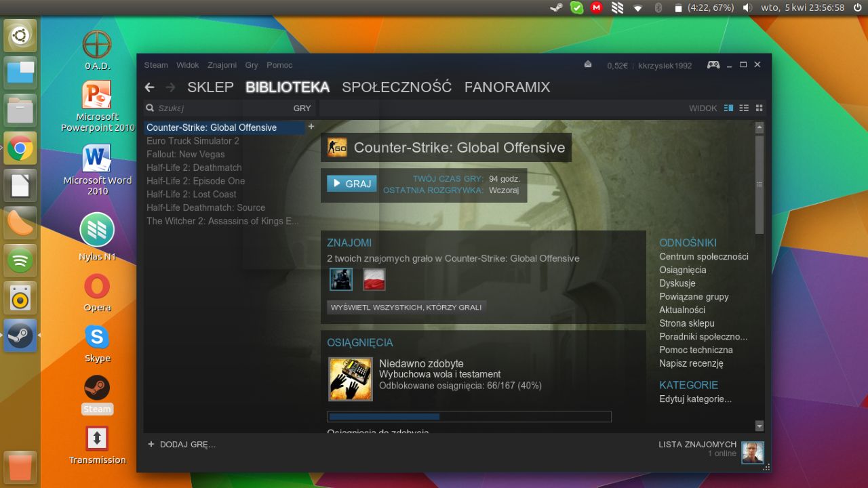
Task: Open the Wybuchowa wola i testament achievement icon
Action: pos(351,379)
